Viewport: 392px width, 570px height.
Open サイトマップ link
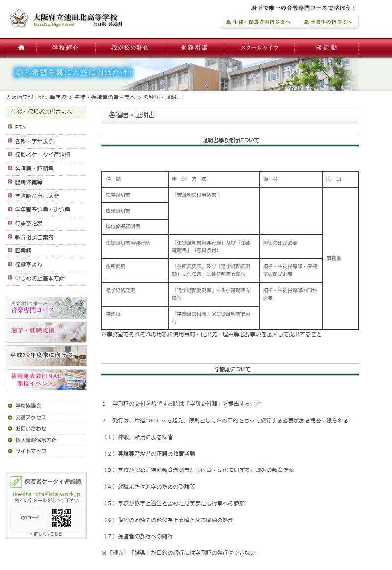[x=30, y=451]
